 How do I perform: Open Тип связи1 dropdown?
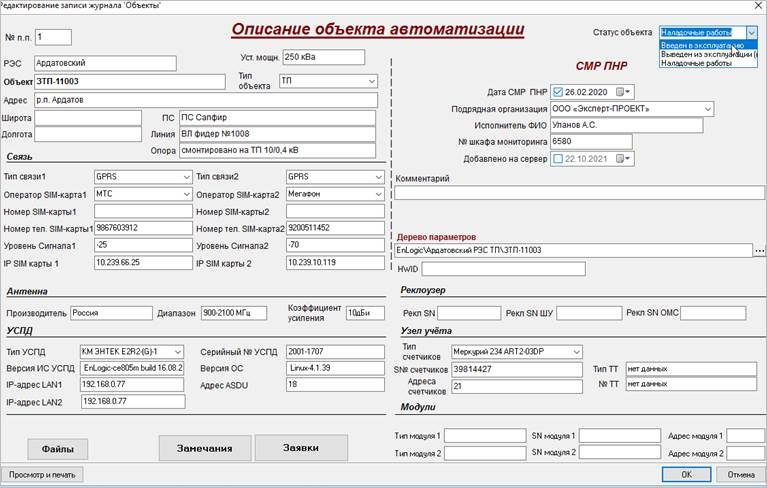186,177
